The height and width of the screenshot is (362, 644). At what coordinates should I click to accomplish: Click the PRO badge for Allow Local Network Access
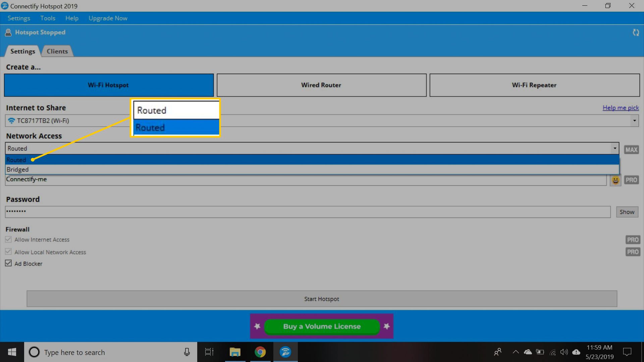[x=633, y=252]
